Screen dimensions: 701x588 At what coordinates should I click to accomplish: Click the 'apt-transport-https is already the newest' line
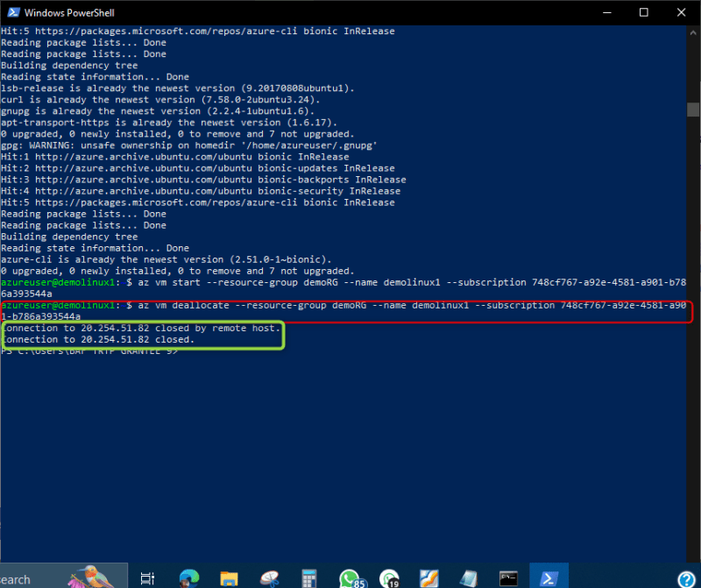click(x=169, y=123)
